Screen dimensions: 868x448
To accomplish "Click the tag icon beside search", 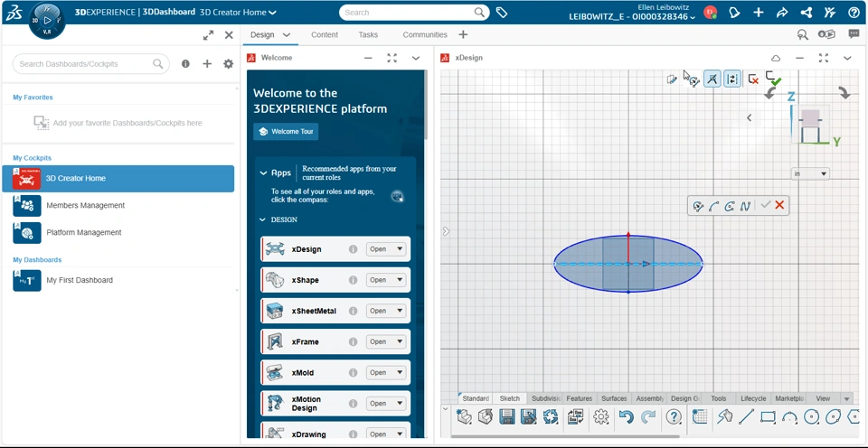I will coord(502,12).
